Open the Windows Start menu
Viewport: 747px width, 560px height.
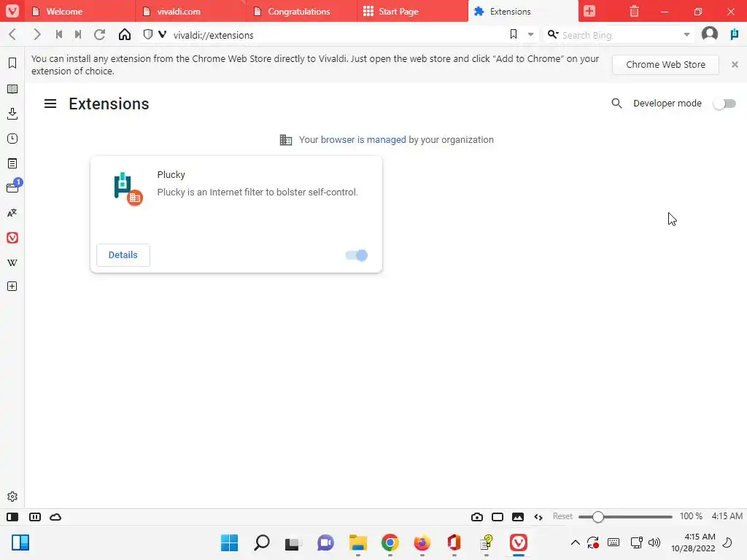coord(229,542)
